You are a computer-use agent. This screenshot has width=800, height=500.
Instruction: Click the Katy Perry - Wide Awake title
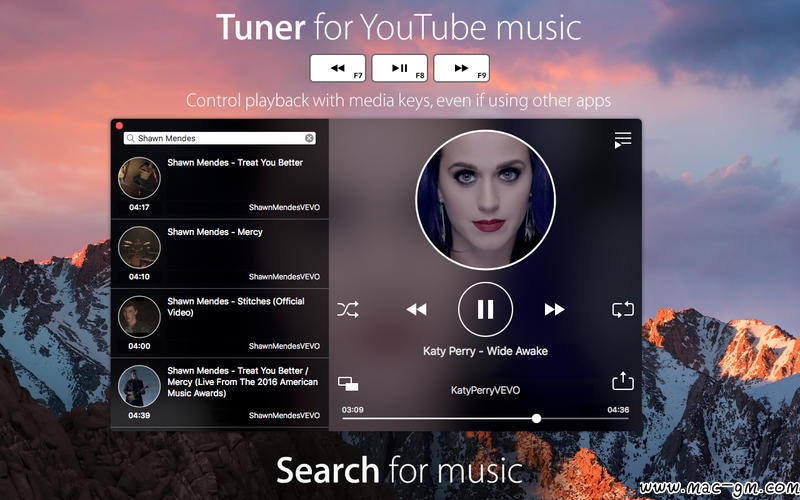pos(485,351)
